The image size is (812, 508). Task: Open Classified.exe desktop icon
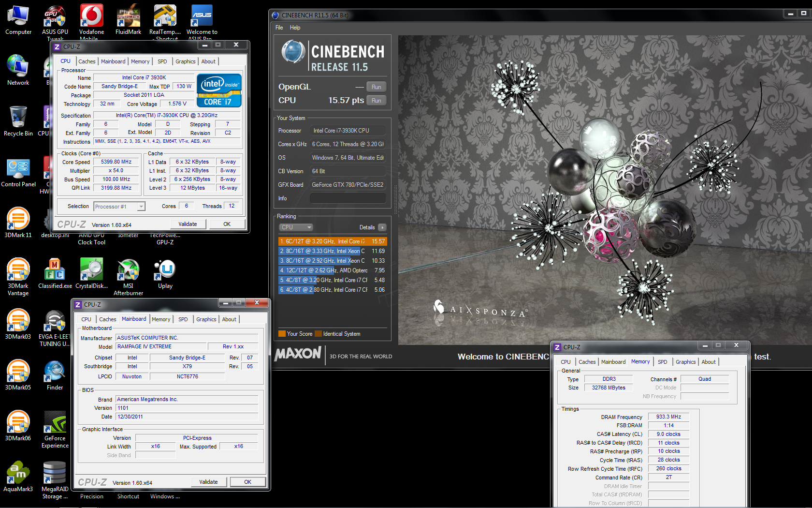pyautogui.click(x=55, y=274)
